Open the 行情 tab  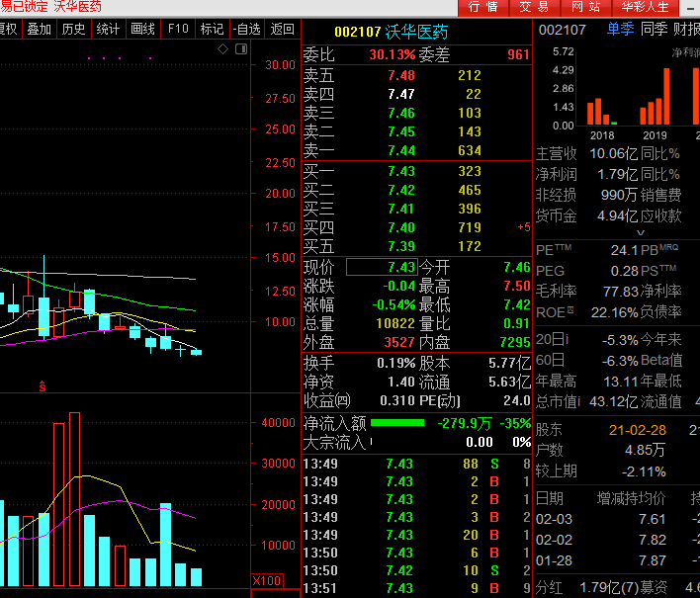pos(483,7)
